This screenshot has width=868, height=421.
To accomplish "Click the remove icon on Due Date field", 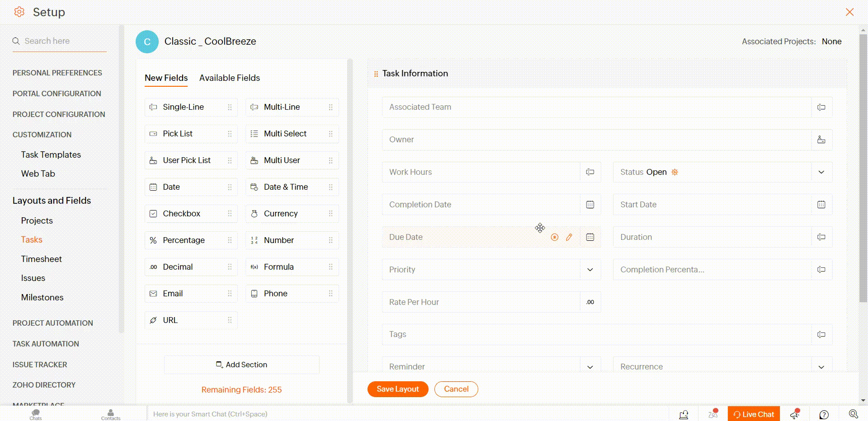I will click(x=555, y=237).
